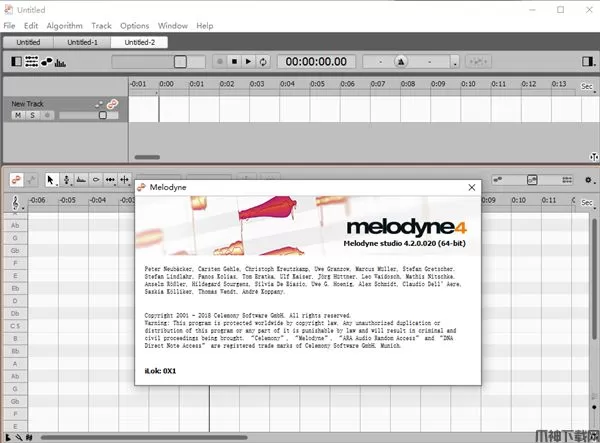Click the iLok: 0X1 text

click(160, 371)
